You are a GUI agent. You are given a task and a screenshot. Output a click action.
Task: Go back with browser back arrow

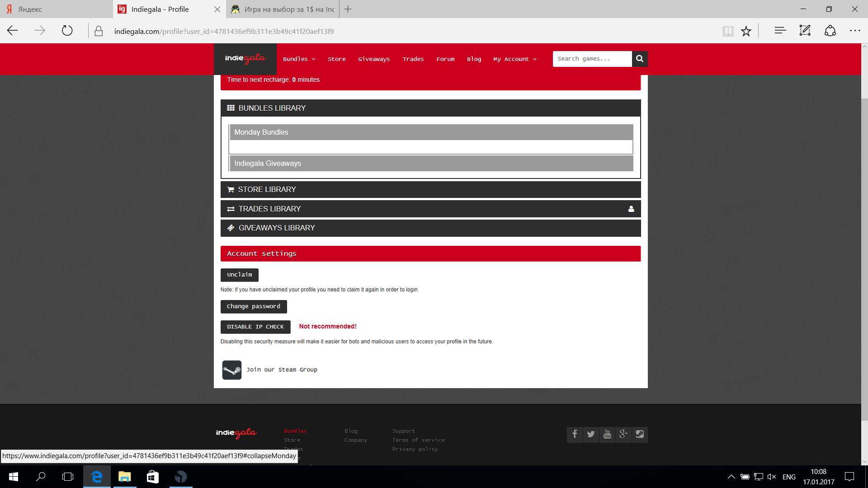tap(13, 31)
